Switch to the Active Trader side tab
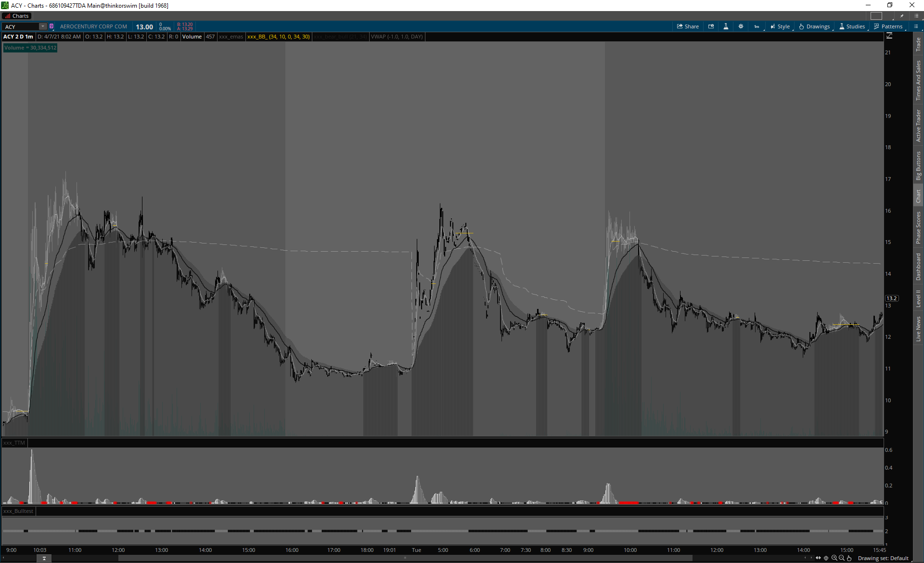Screen dimensions: 924x563 pyautogui.click(x=918, y=126)
